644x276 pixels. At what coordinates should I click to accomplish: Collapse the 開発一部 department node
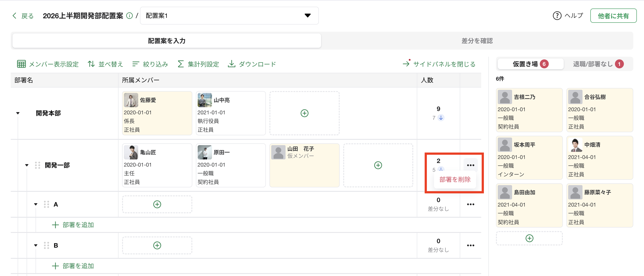27,165
